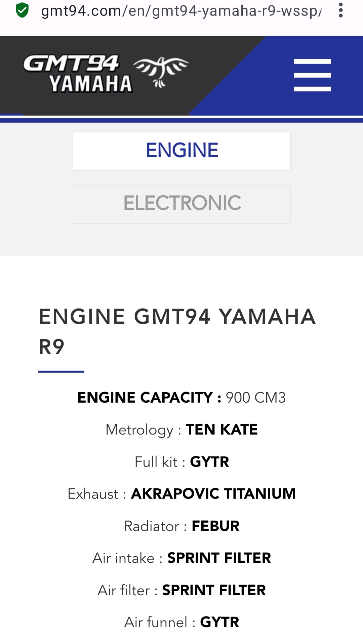Click the YAMAHA wordmark in the logo

pyautogui.click(x=90, y=84)
